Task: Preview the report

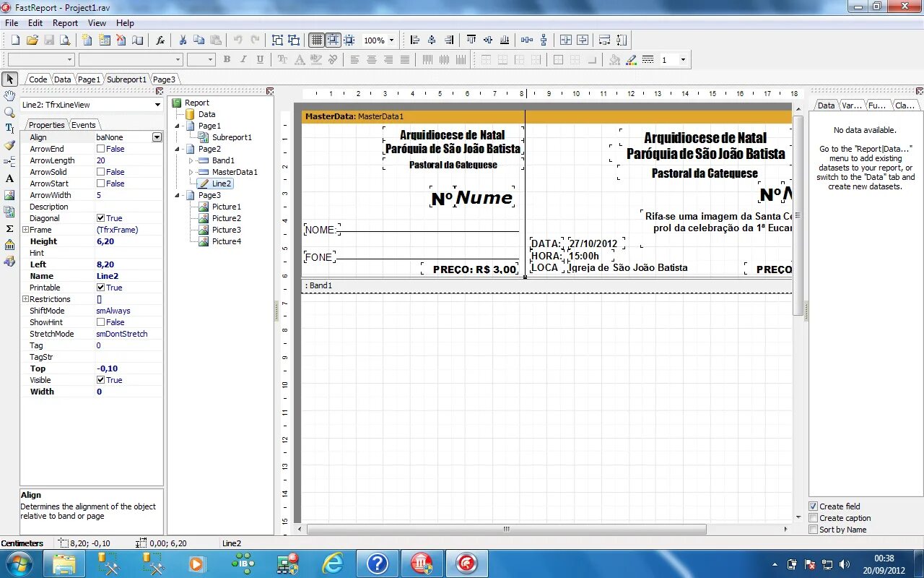Action: 66,40
